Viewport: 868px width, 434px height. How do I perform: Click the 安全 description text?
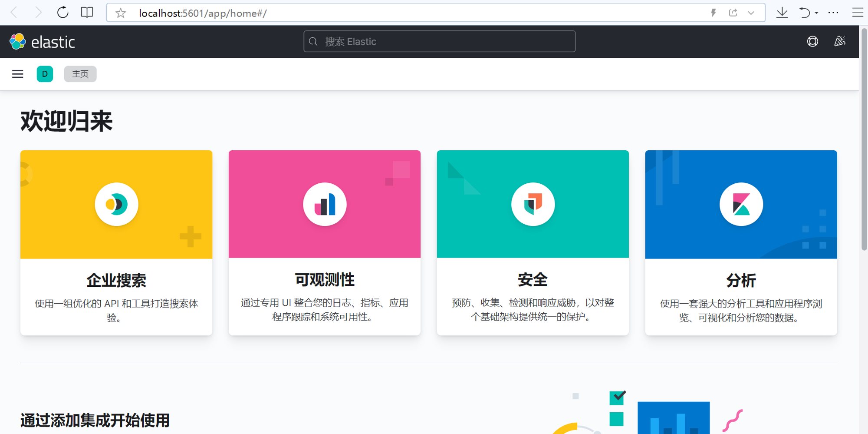click(533, 310)
